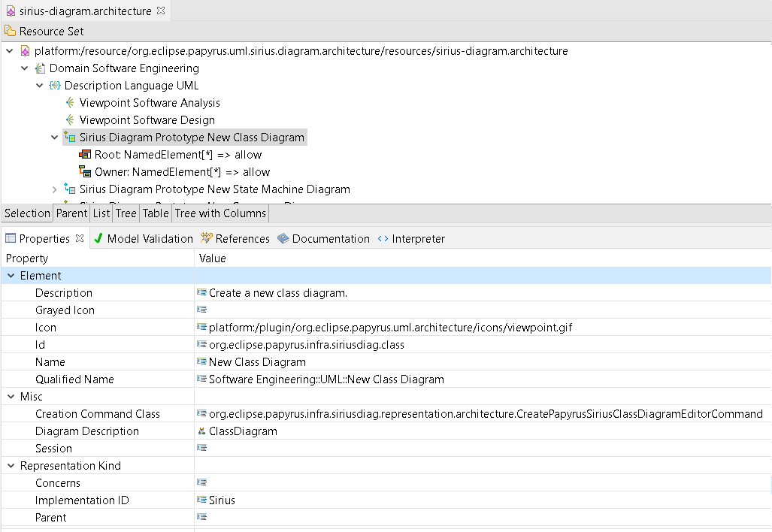Click the New State Machine Diagram icon
The height and width of the screenshot is (532, 772).
tap(70, 189)
